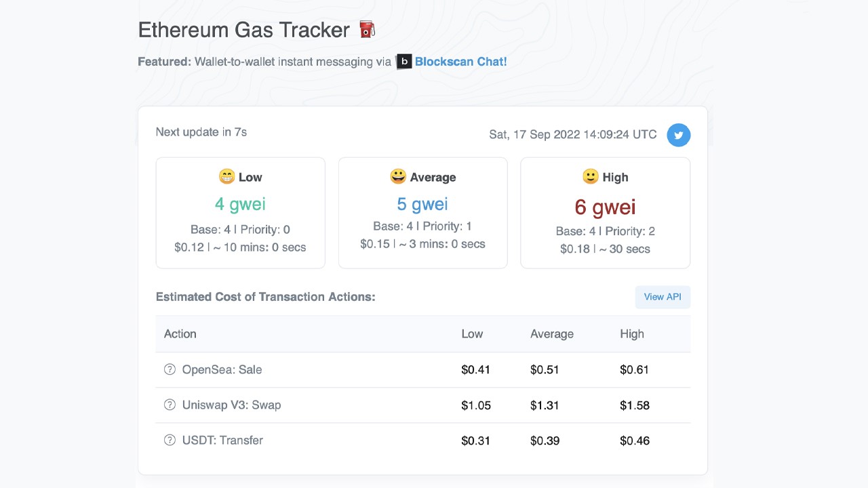Click the smiling emoji on Average card

coord(398,176)
